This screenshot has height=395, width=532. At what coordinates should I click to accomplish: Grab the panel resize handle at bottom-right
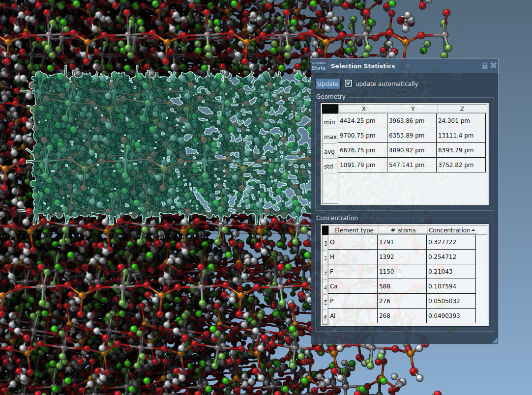495,340
